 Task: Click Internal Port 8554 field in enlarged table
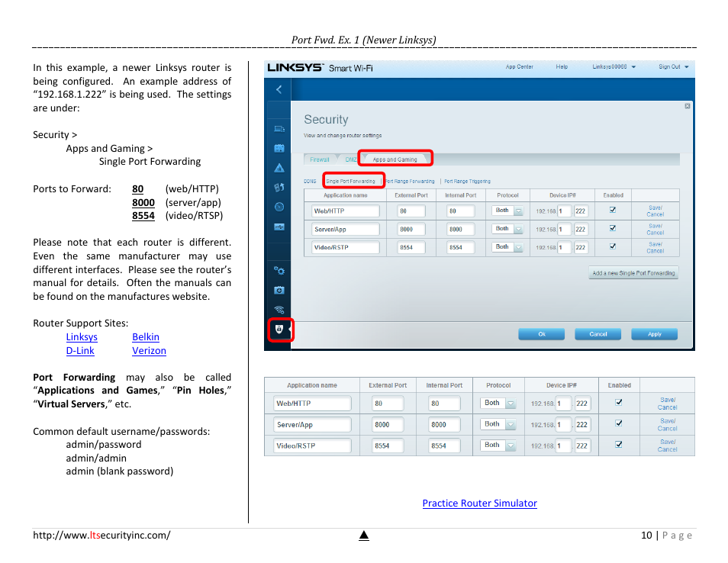(444, 446)
